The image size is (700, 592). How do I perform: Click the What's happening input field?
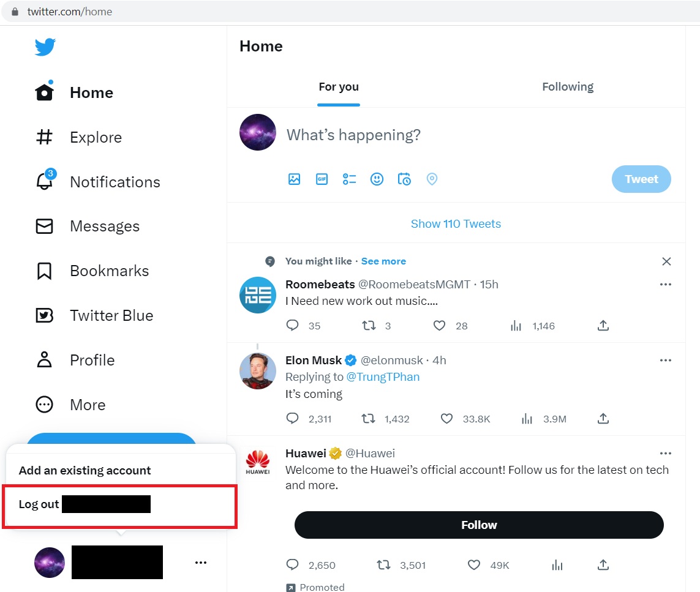353,135
